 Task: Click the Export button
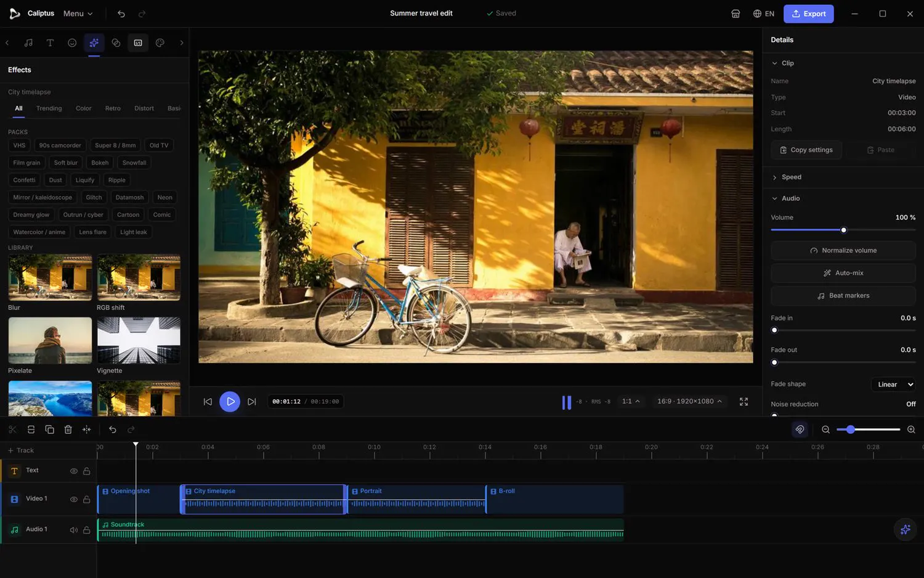point(808,14)
